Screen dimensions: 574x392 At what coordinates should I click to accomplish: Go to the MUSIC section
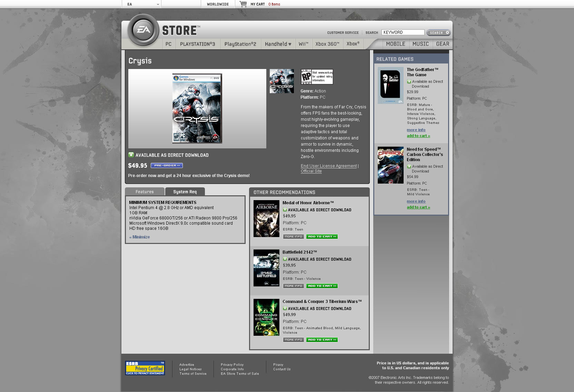[x=420, y=44]
